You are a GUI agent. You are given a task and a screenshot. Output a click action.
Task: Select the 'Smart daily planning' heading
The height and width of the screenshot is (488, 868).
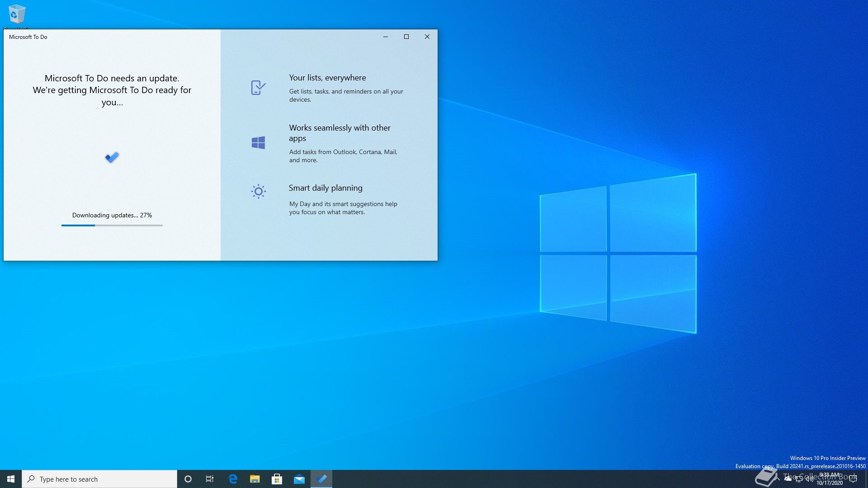[x=325, y=188]
